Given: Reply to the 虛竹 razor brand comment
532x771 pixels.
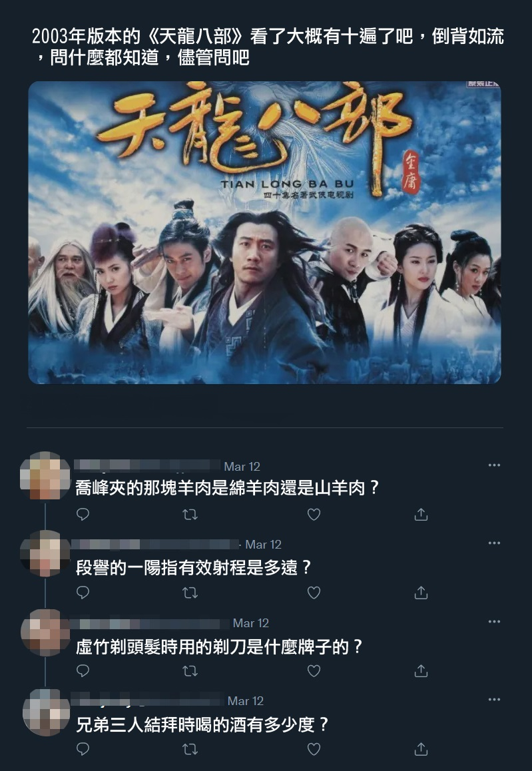Looking at the screenshot, I should [x=83, y=670].
